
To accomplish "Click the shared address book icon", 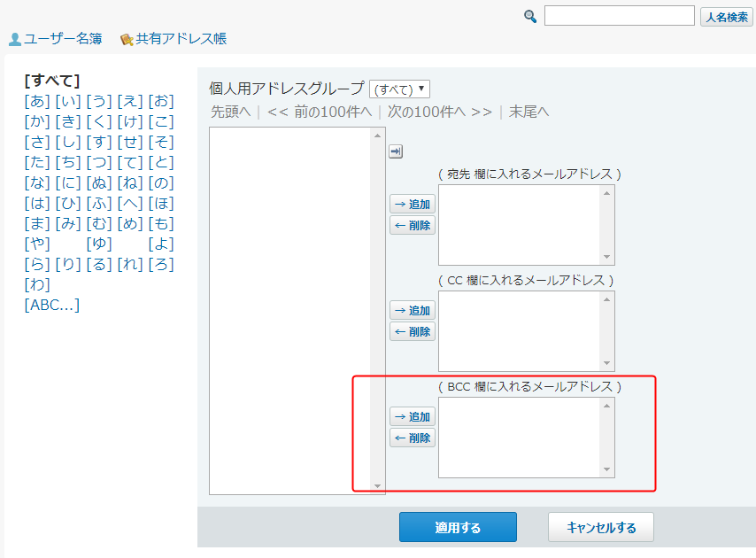I will pyautogui.click(x=127, y=40).
